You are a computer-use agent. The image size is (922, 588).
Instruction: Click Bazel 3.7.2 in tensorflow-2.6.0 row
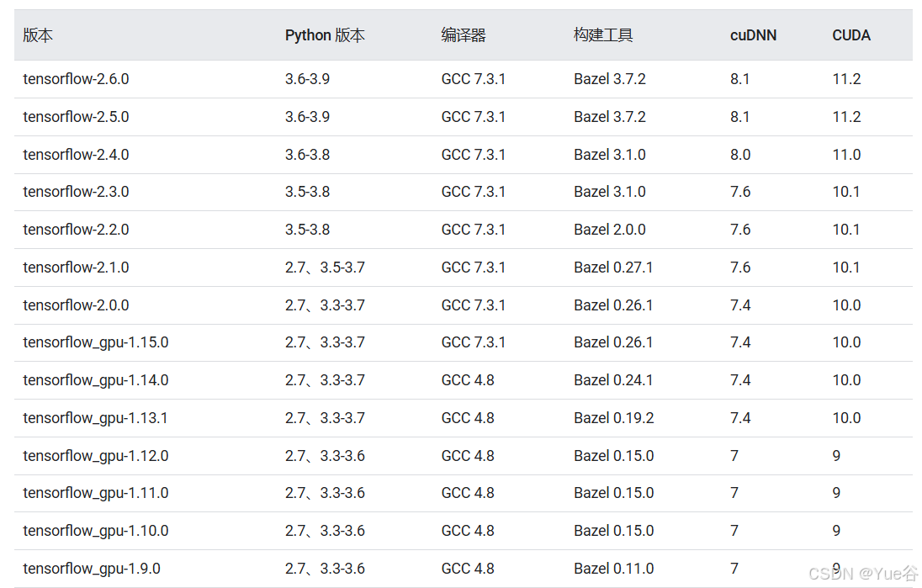click(610, 79)
